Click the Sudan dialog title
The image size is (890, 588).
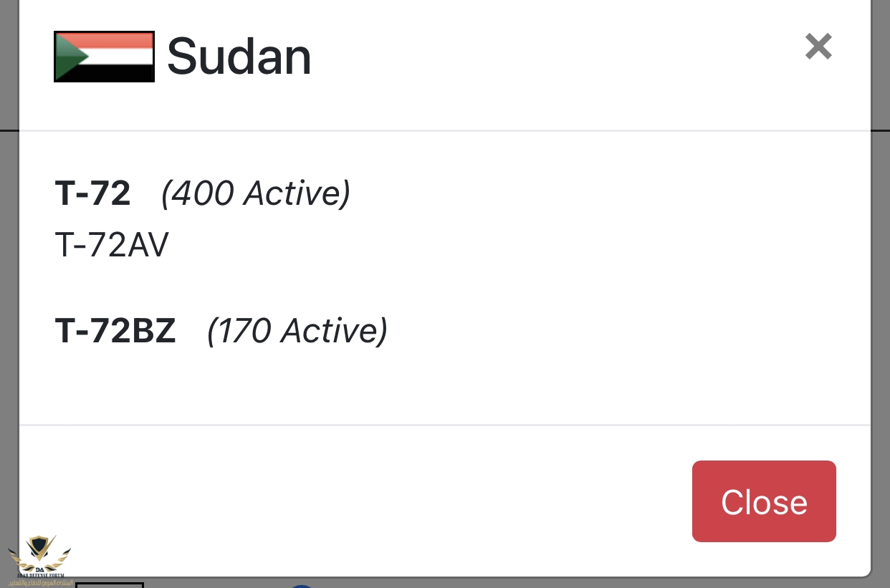click(x=239, y=57)
